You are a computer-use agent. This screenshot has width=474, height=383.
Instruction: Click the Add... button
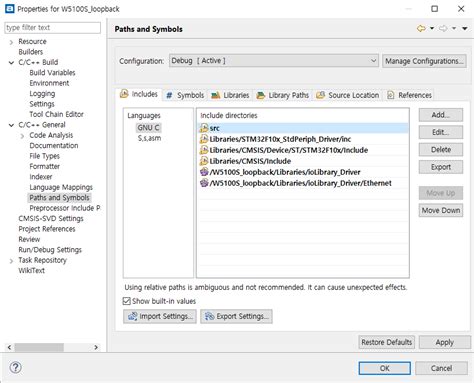pos(441,115)
